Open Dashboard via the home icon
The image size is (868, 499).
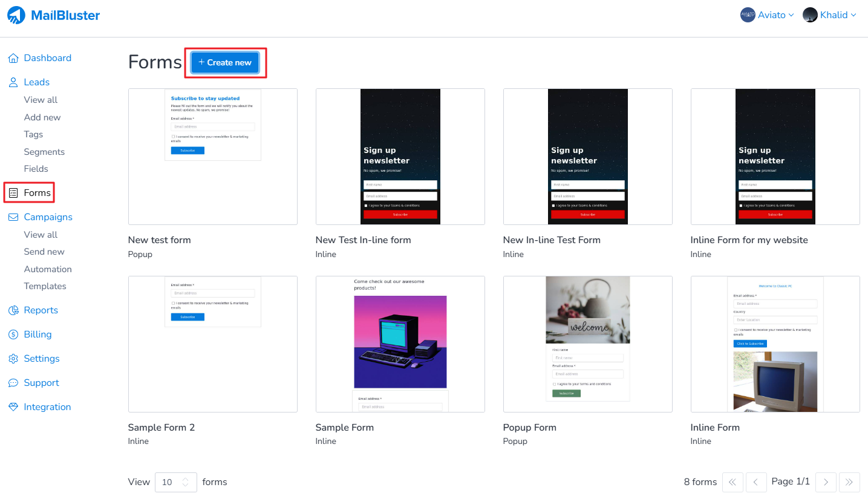click(13, 58)
